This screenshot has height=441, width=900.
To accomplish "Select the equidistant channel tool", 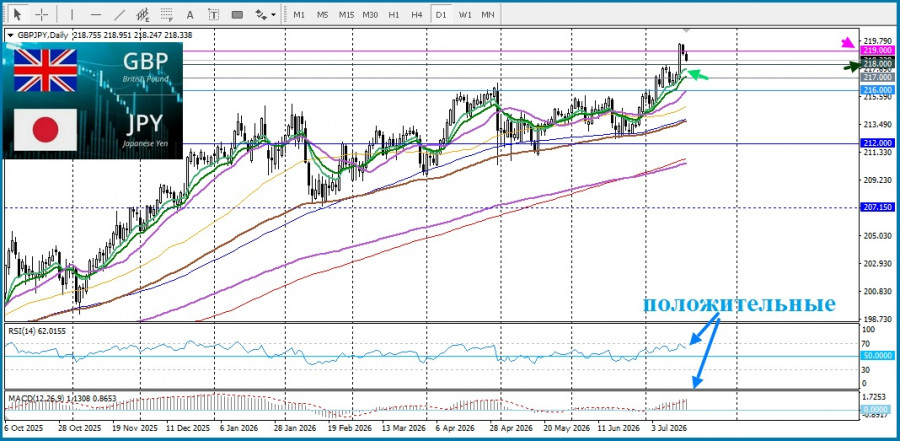I will 143,14.
